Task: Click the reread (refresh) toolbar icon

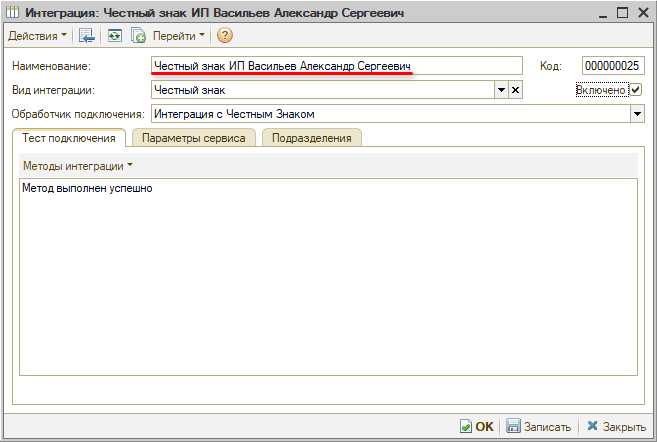Action: (x=115, y=36)
